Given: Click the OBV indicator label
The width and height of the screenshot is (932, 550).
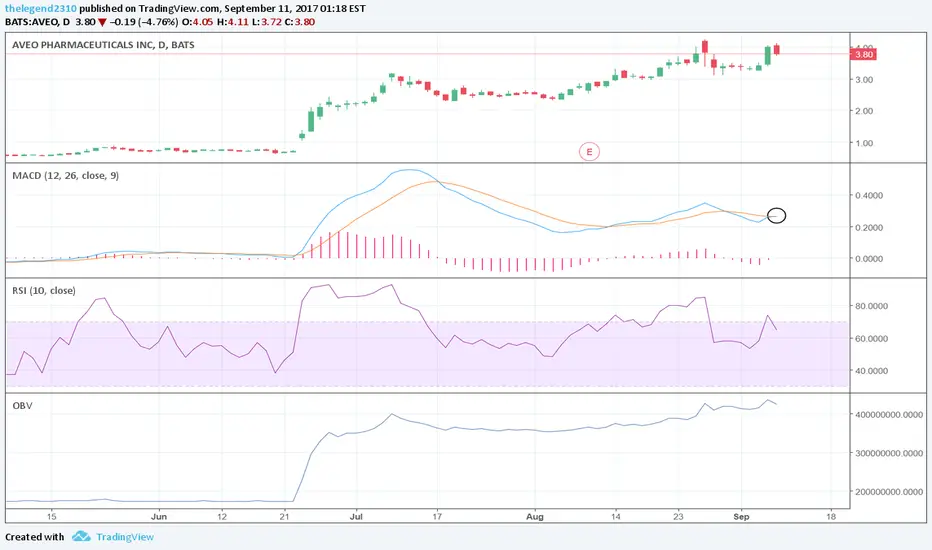Looking at the screenshot, I should point(22,406).
